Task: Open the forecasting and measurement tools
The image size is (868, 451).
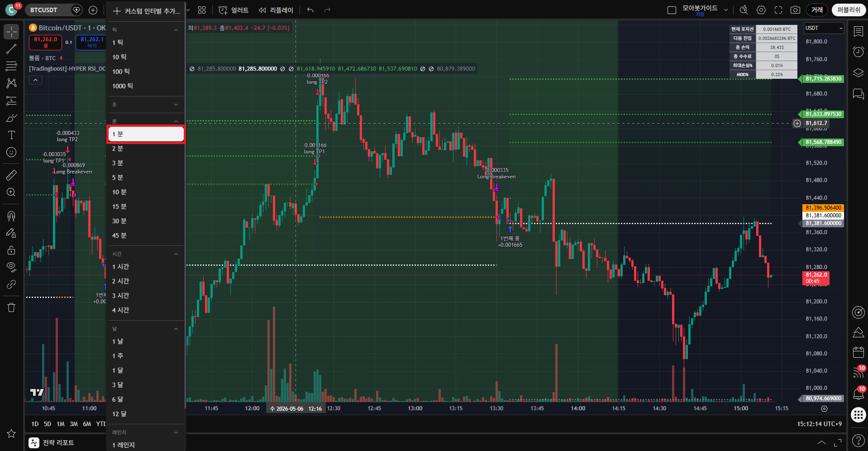Action: coord(11,101)
